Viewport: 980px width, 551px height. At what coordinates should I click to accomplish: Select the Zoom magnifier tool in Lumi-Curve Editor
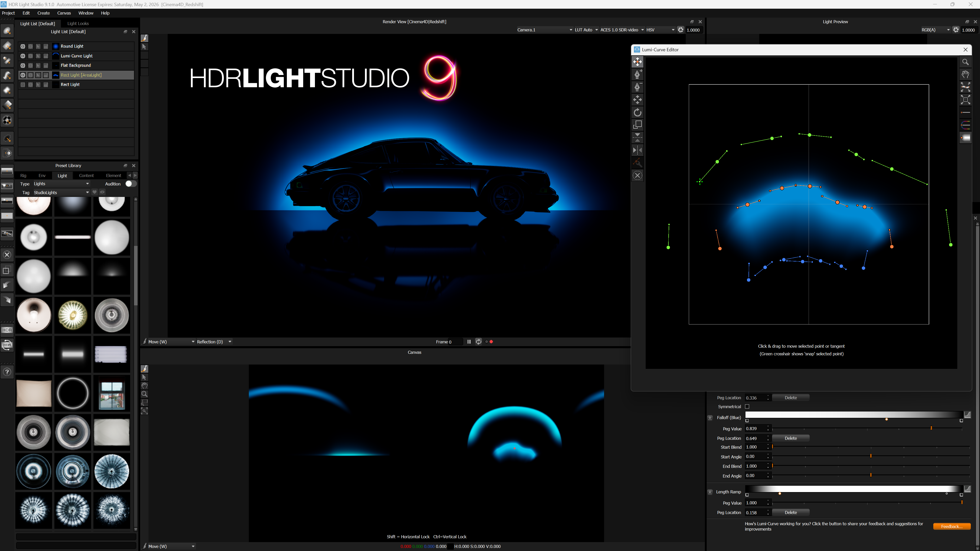click(965, 62)
